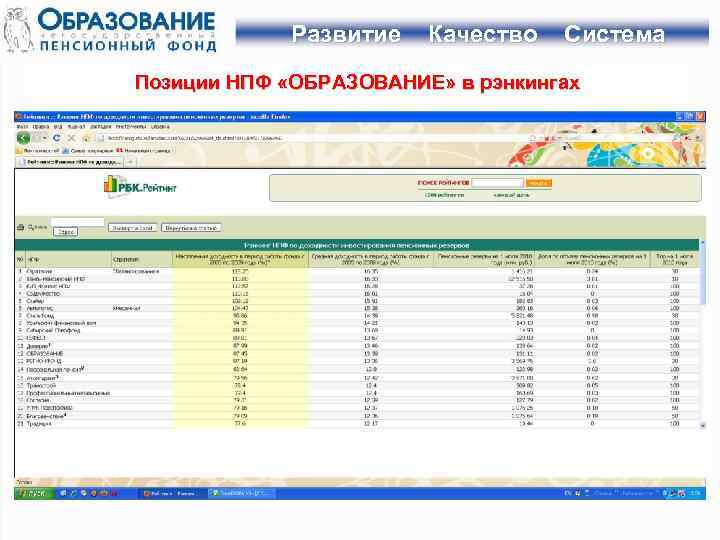This screenshot has width=720, height=540.
Task: Click the Windows Start (пуск) button
Action: (34, 494)
